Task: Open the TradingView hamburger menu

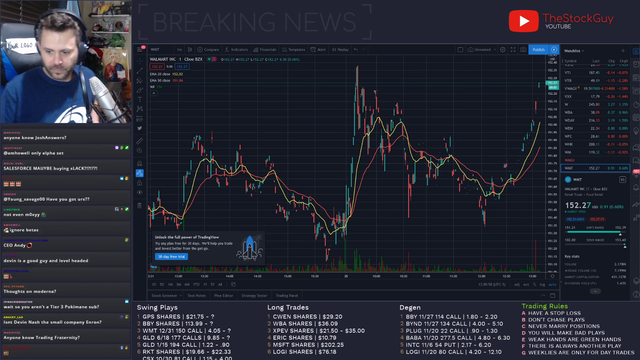Action: tap(140, 49)
